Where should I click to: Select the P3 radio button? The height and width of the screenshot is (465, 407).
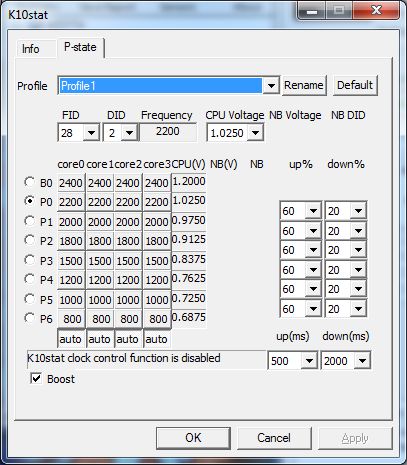[30, 260]
